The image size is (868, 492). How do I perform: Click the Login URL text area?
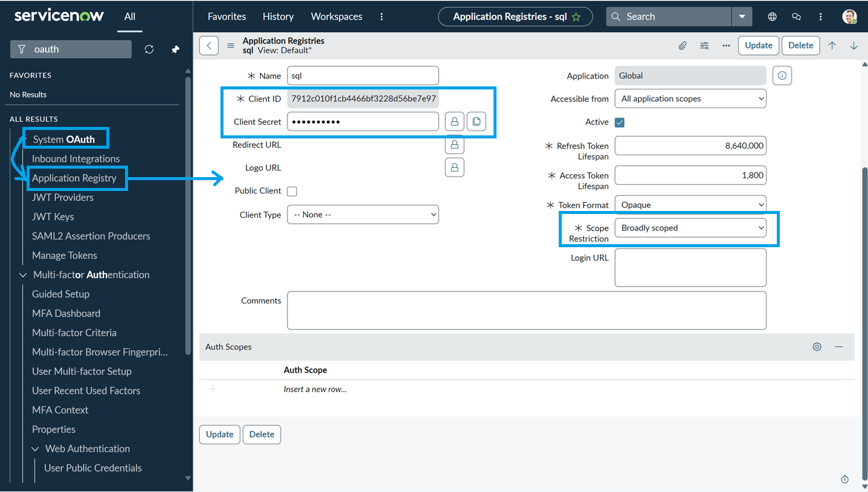coord(690,267)
